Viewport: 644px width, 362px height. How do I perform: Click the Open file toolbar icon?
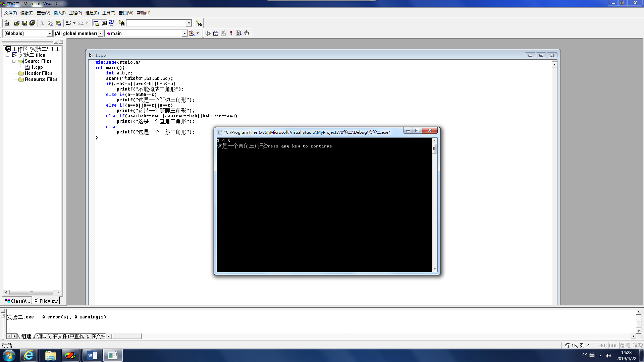pos(17,23)
